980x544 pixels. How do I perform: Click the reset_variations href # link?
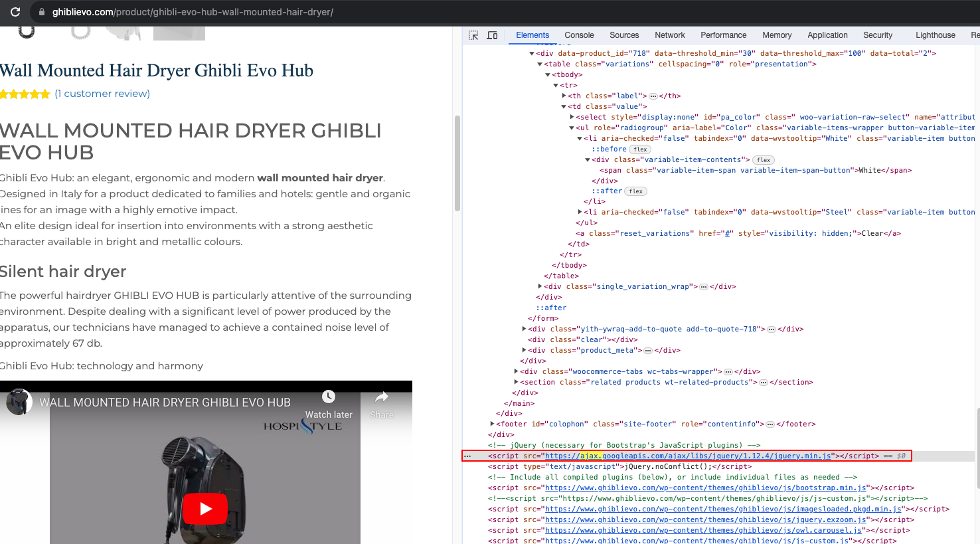click(728, 234)
